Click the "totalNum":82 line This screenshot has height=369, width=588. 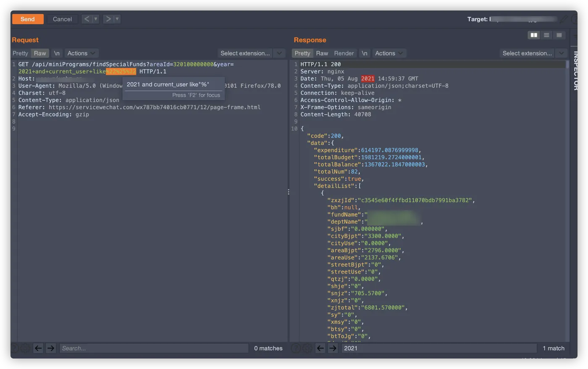click(337, 171)
